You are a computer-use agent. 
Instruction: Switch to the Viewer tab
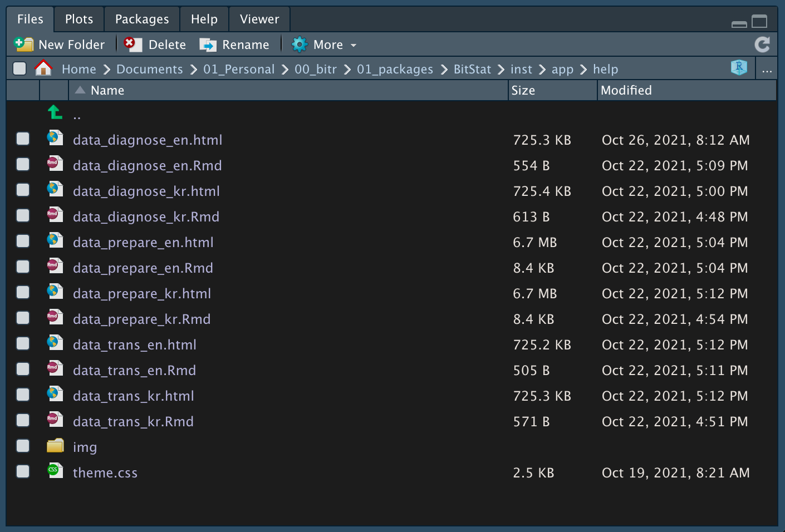pos(259,19)
